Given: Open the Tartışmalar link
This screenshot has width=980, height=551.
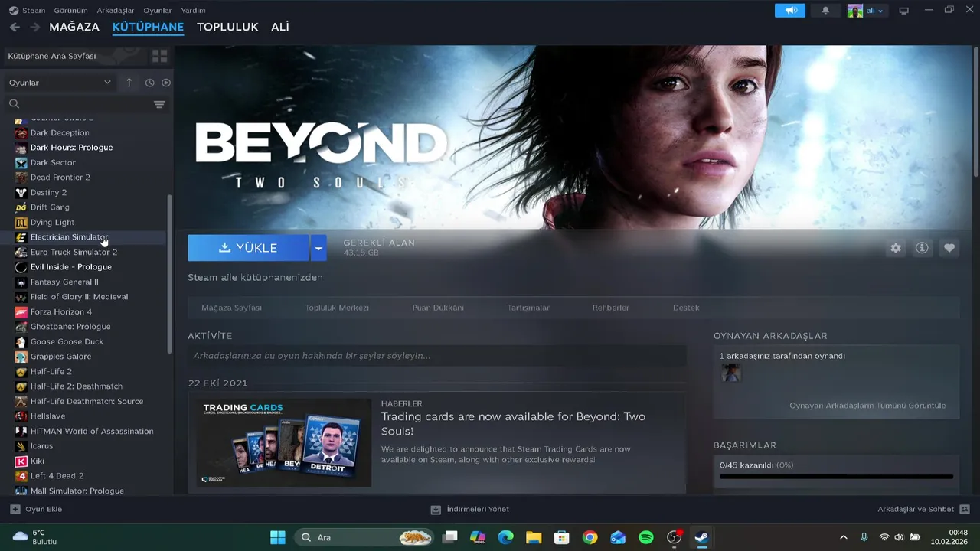Looking at the screenshot, I should point(528,308).
